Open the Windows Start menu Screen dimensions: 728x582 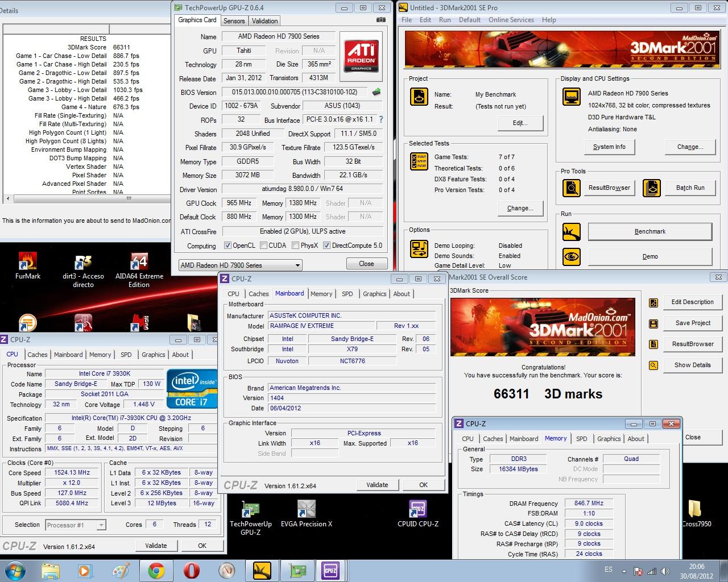tap(15, 571)
